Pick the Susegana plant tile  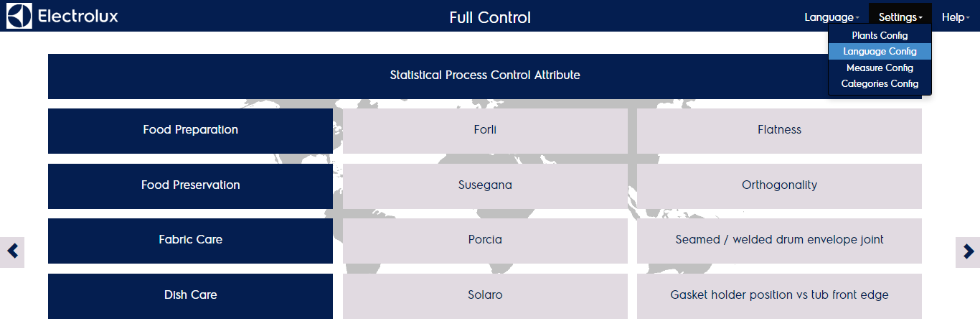pos(485,185)
